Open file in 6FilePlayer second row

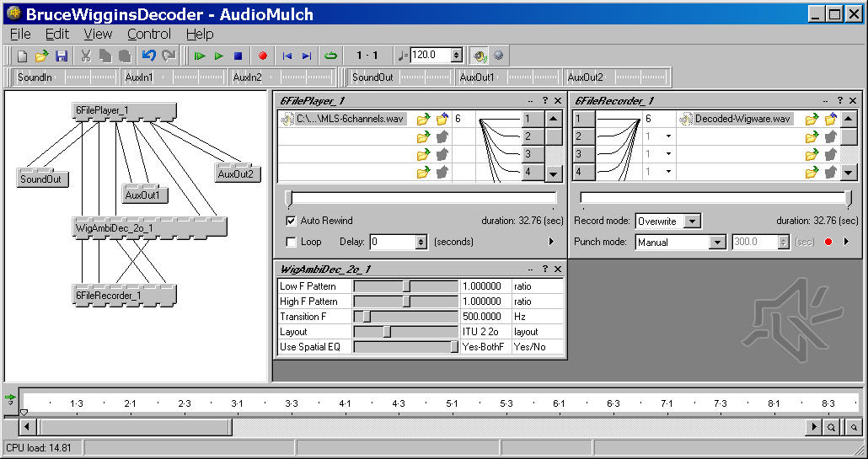coord(424,136)
